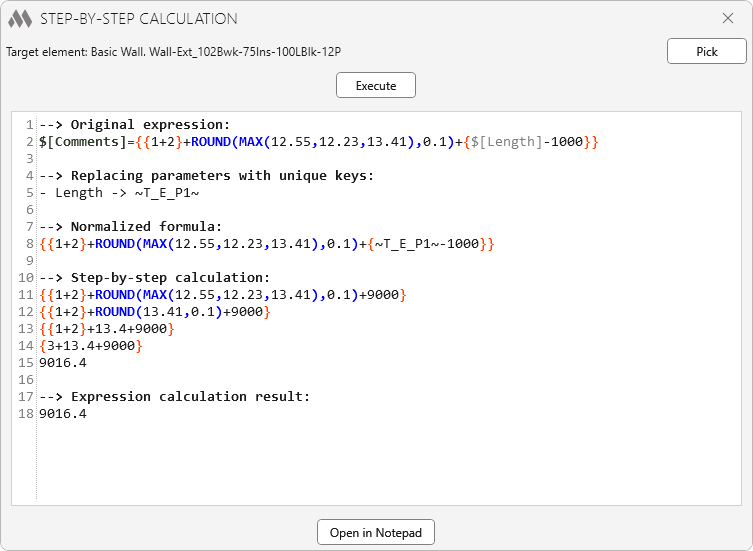Click the {{1+2}+13.4+9000} step line

pos(107,329)
